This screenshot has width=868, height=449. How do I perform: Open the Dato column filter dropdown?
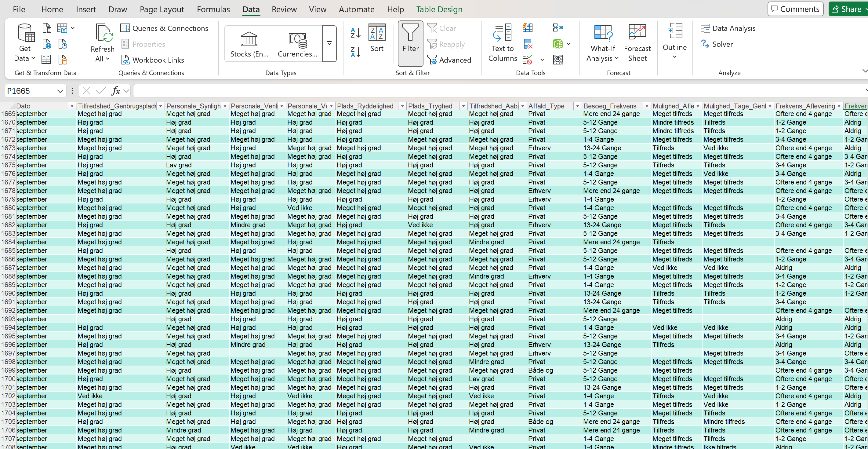pyautogui.click(x=72, y=106)
